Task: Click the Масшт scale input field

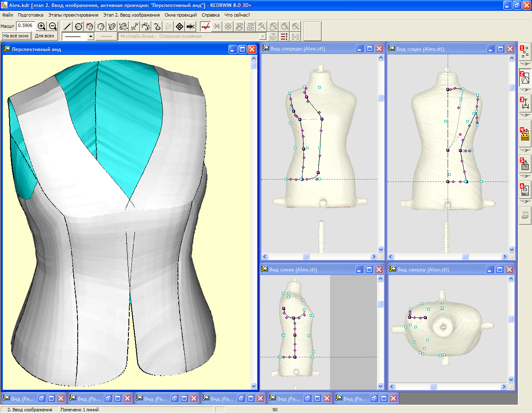Action: coord(25,26)
